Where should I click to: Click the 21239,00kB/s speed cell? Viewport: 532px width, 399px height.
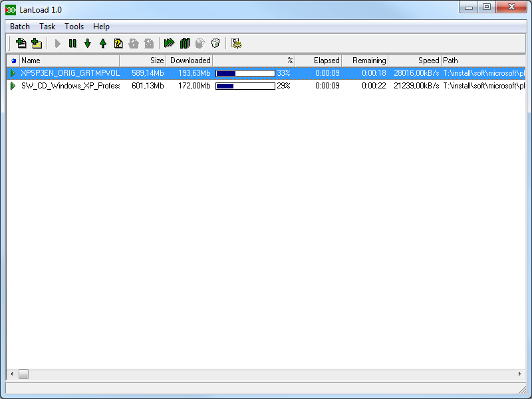pos(416,86)
